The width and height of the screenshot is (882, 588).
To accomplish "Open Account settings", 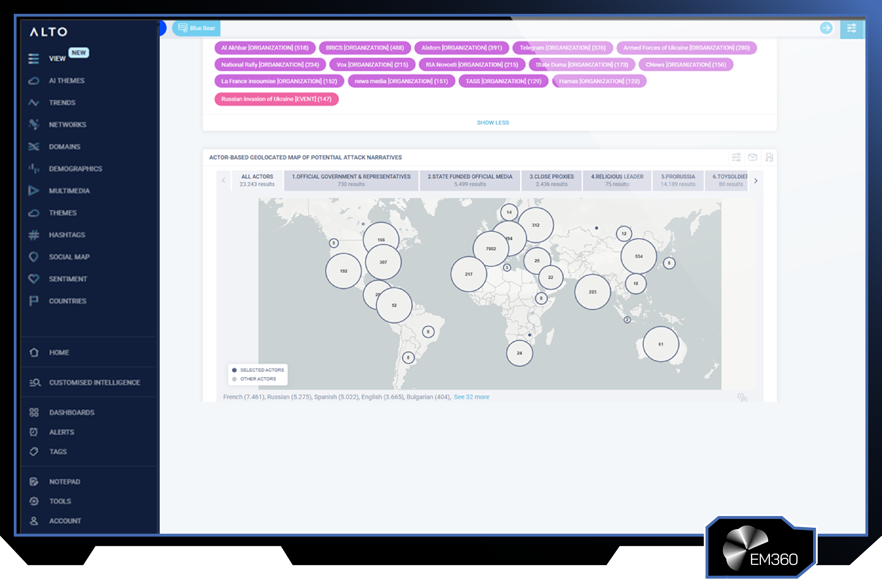I will (x=65, y=521).
